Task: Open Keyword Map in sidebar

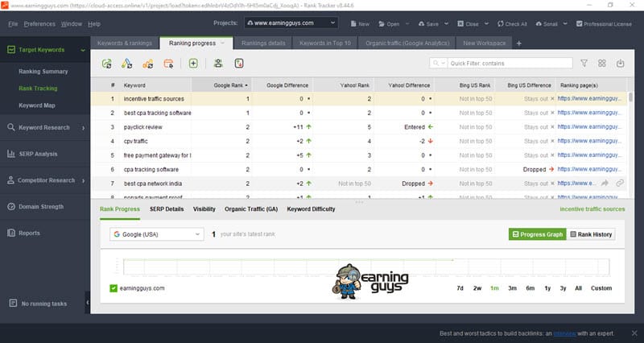Action: [x=36, y=105]
